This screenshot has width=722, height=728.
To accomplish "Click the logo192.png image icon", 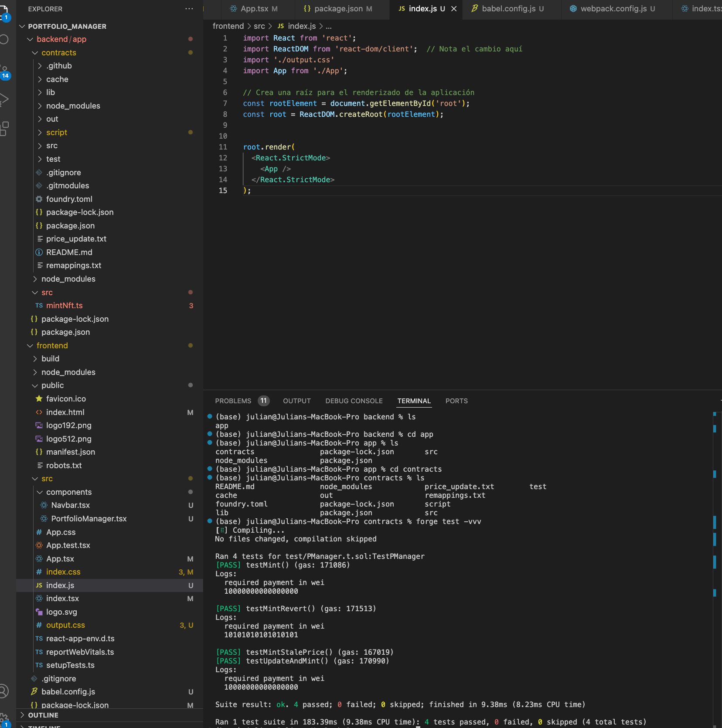I will click(39, 425).
